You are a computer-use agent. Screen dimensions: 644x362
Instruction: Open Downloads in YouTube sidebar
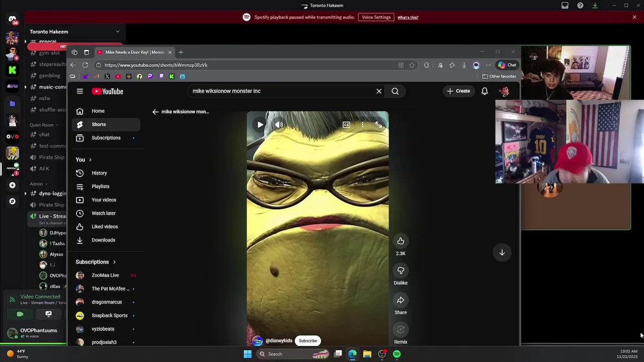pyautogui.click(x=106, y=240)
